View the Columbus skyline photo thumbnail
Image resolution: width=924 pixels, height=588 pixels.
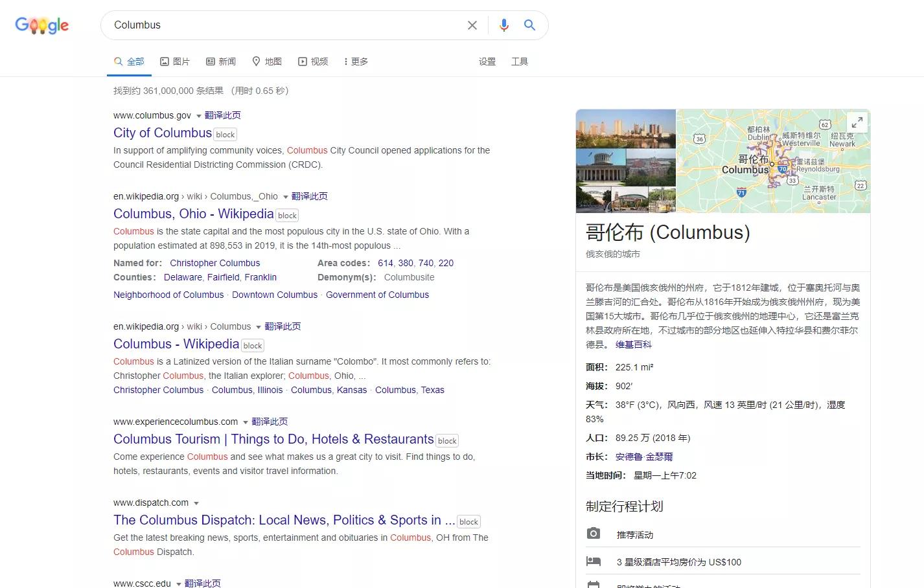[x=626, y=129]
